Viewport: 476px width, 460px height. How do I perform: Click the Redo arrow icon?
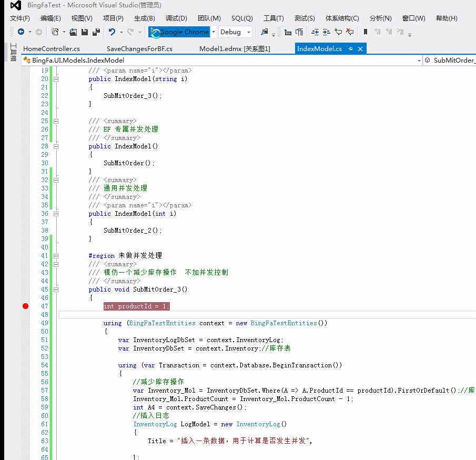130,32
